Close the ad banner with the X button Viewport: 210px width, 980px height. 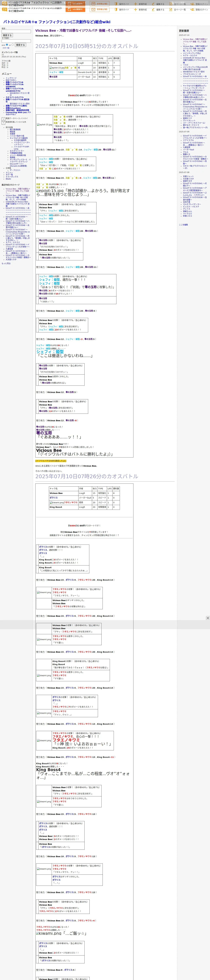pos(208,618)
